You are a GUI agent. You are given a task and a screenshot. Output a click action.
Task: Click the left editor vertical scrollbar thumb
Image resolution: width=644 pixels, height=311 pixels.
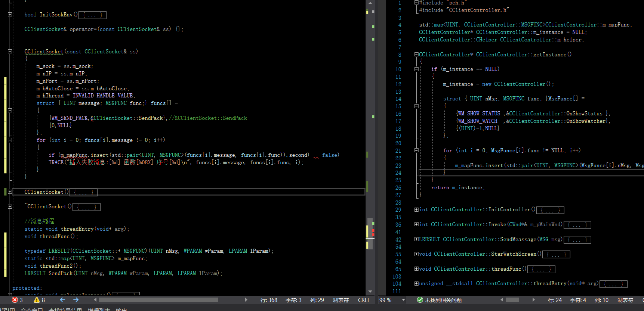pos(370,233)
